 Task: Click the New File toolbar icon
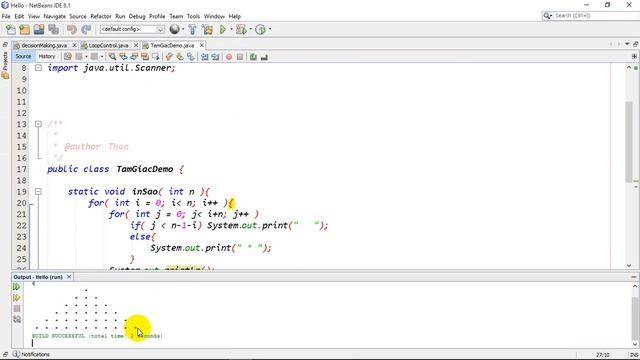pos(11,29)
